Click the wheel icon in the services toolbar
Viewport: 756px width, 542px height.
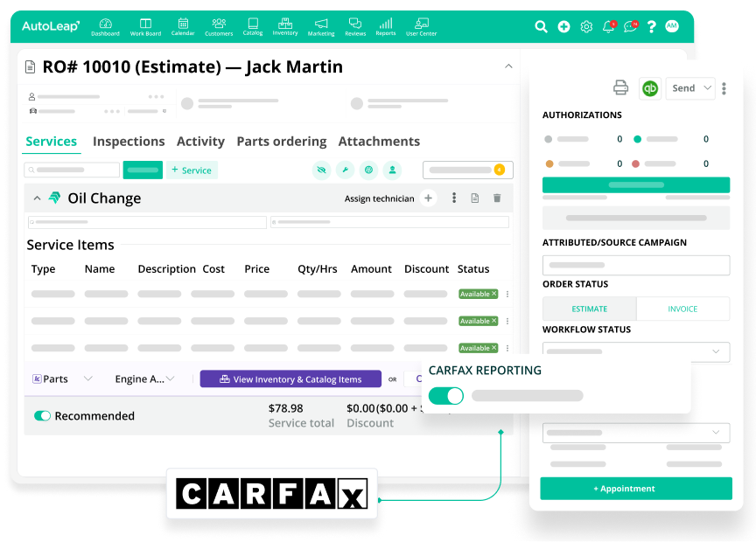369,170
